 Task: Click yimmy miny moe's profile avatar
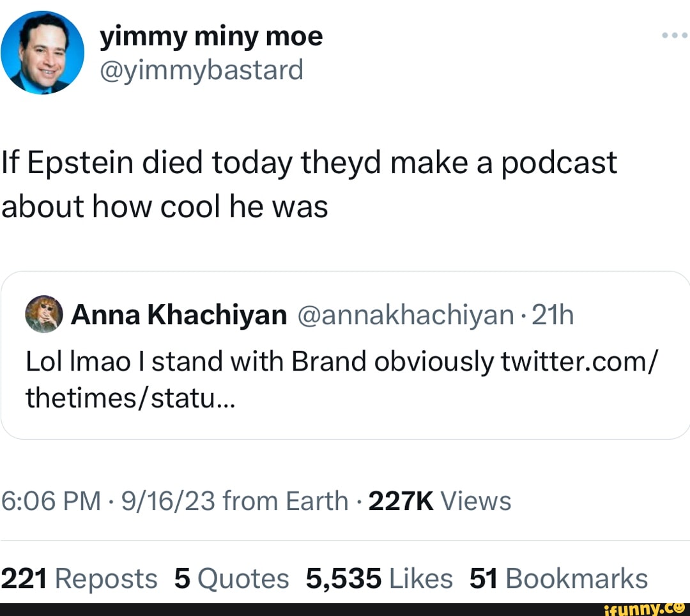[x=42, y=52]
